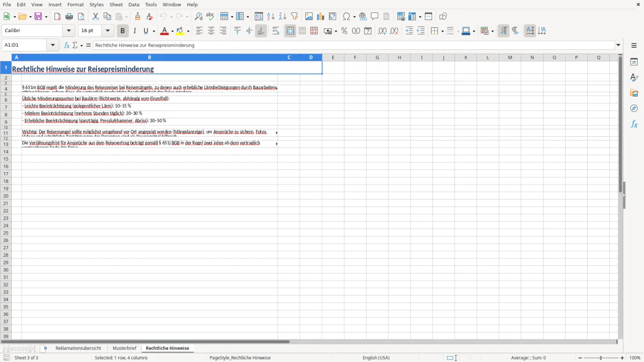This screenshot has height=362, width=644.
Task: Apply the red font color swatch
Action: click(x=165, y=31)
